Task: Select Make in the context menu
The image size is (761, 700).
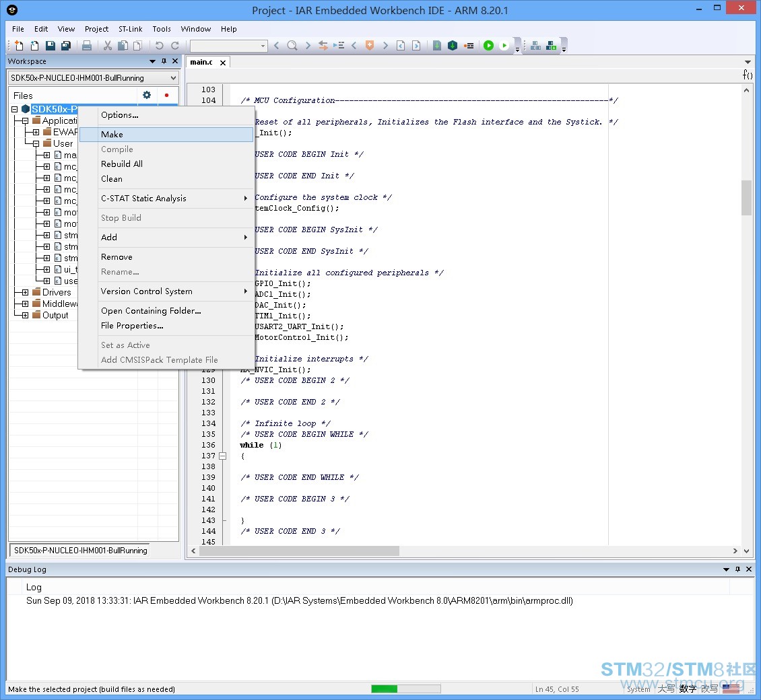Action: click(x=166, y=135)
